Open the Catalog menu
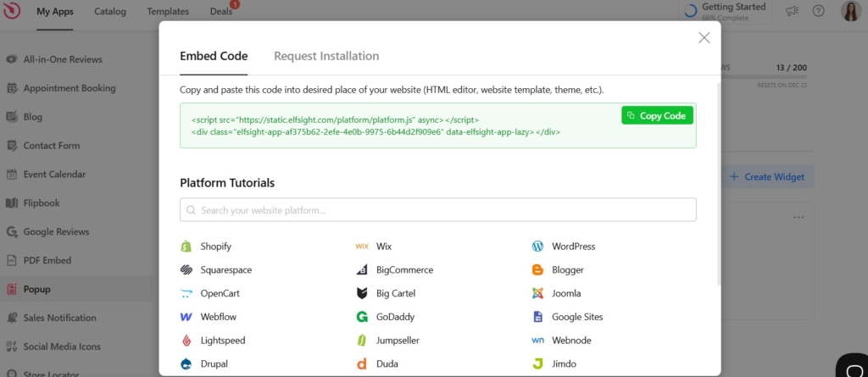 tap(110, 11)
